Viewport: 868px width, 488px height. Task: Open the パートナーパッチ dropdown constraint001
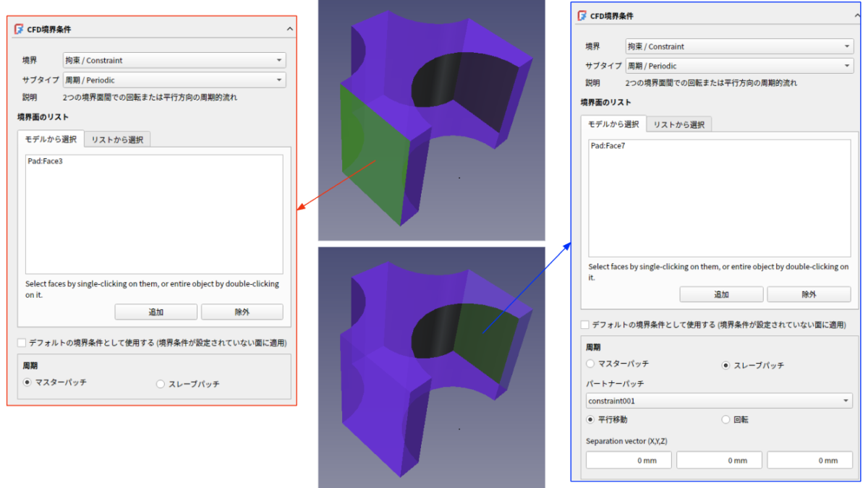pyautogui.click(x=719, y=401)
